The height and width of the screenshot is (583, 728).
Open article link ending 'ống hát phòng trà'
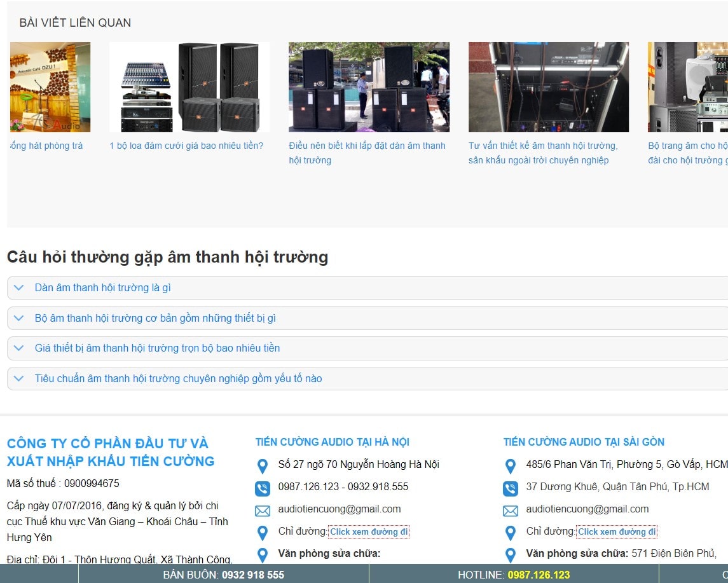click(46, 146)
